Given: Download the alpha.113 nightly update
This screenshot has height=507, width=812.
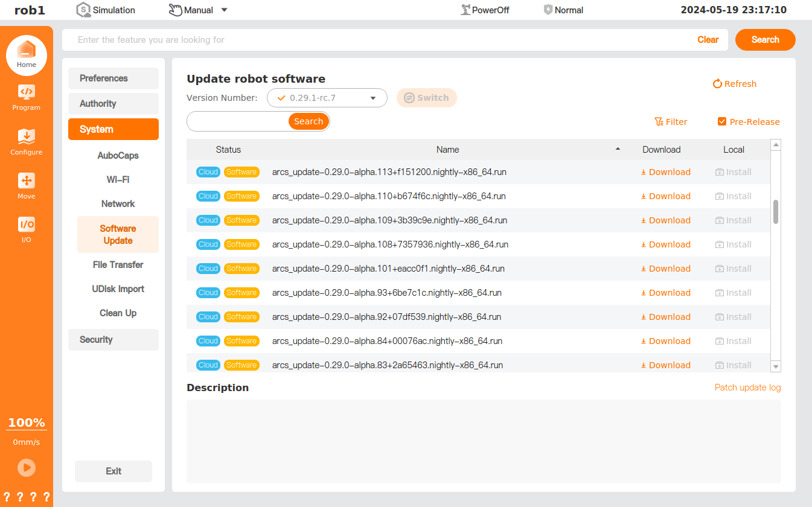Looking at the screenshot, I should pyautogui.click(x=665, y=172).
